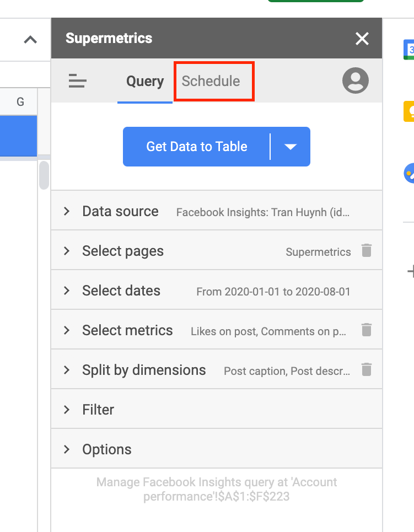414x532 pixels.
Task: Open Google Calendar in side panel
Action: click(408, 49)
